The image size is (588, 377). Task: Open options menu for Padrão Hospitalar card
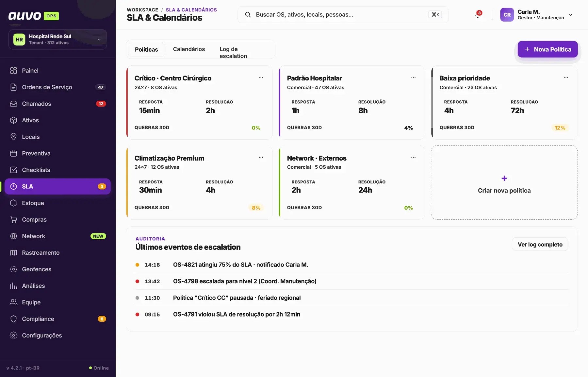413,77
